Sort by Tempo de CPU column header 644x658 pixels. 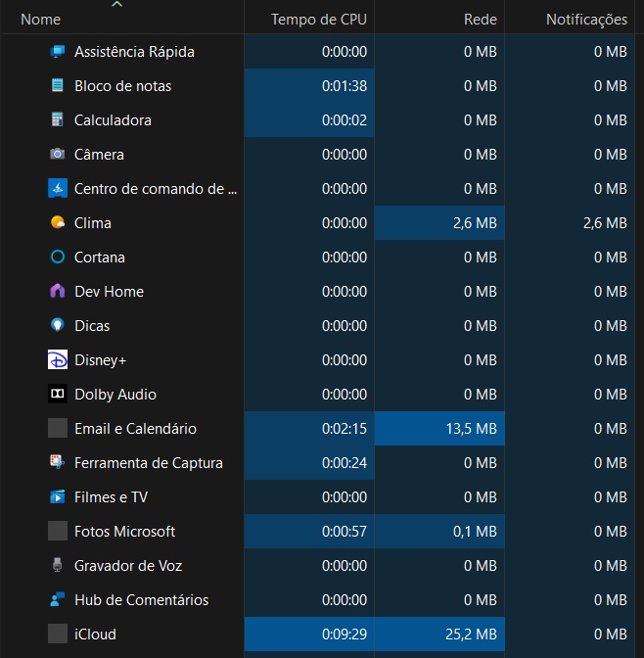click(318, 20)
